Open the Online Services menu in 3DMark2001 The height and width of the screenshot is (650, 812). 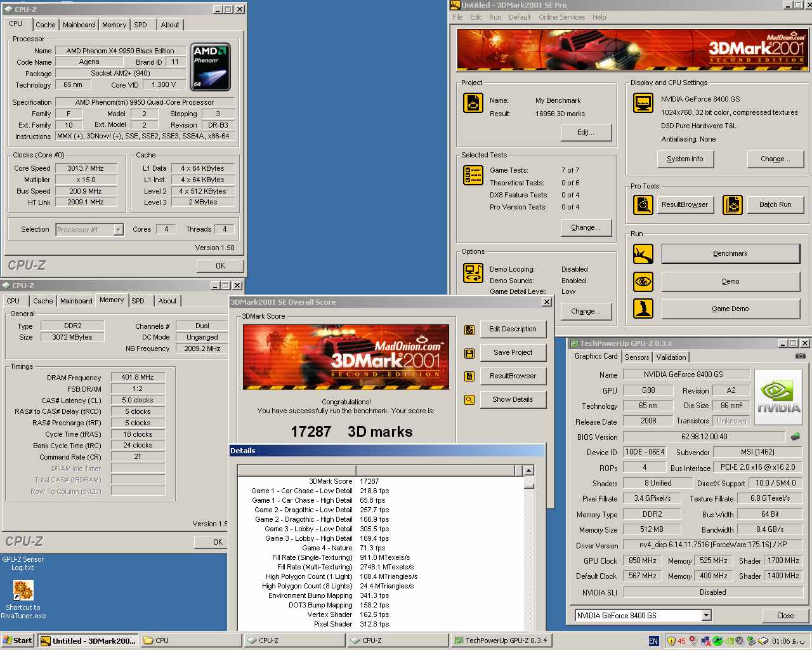pyautogui.click(x=561, y=17)
